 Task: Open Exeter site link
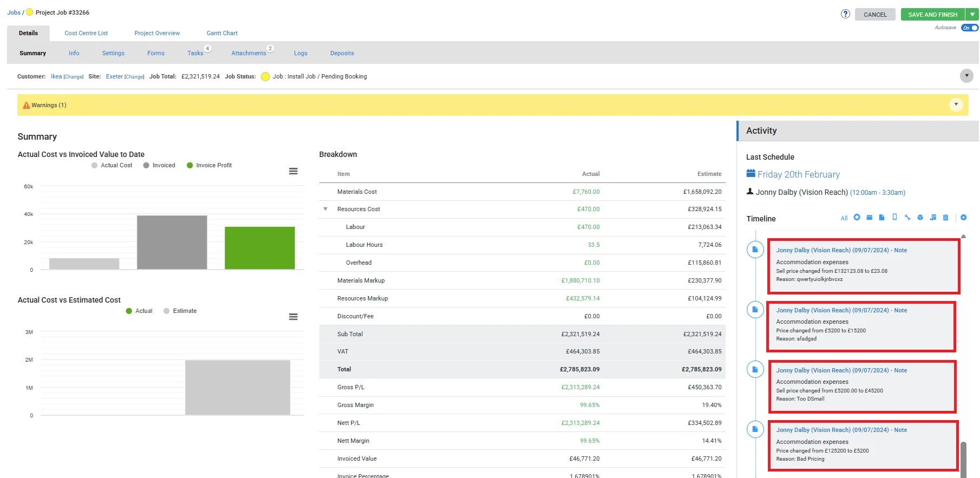(114, 76)
